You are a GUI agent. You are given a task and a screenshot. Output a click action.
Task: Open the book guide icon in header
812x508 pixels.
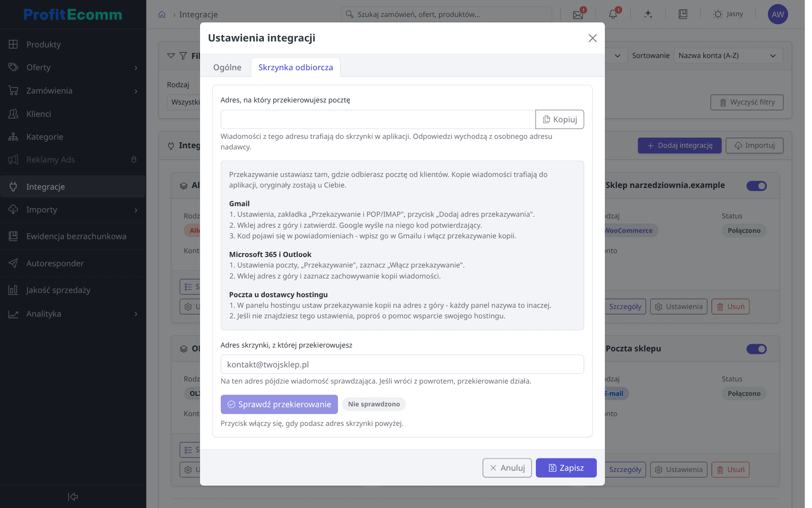pyautogui.click(x=683, y=14)
